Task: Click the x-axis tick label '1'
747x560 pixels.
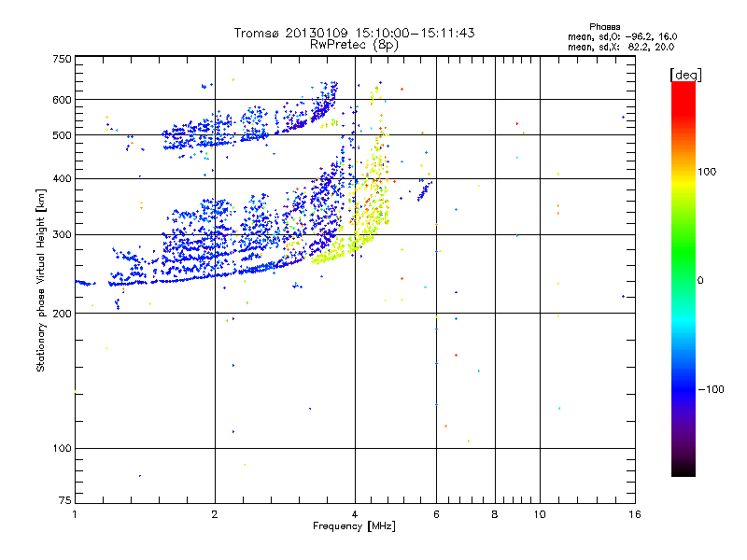Action: coord(75,514)
